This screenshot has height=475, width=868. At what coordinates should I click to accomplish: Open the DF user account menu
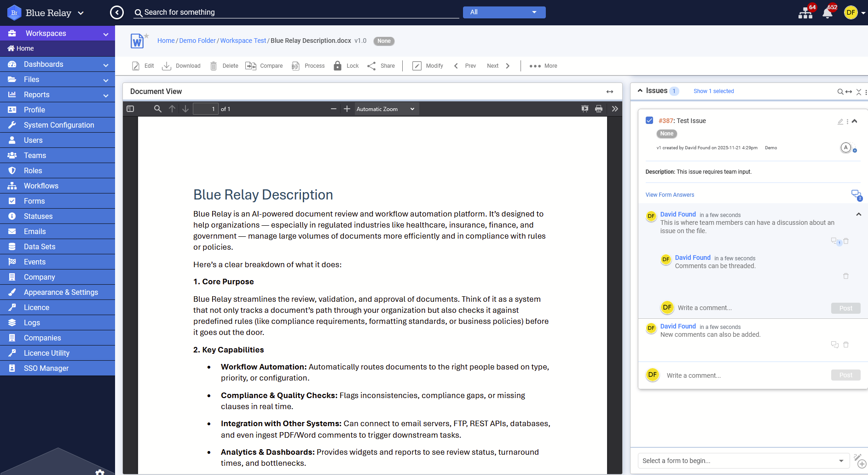855,13
